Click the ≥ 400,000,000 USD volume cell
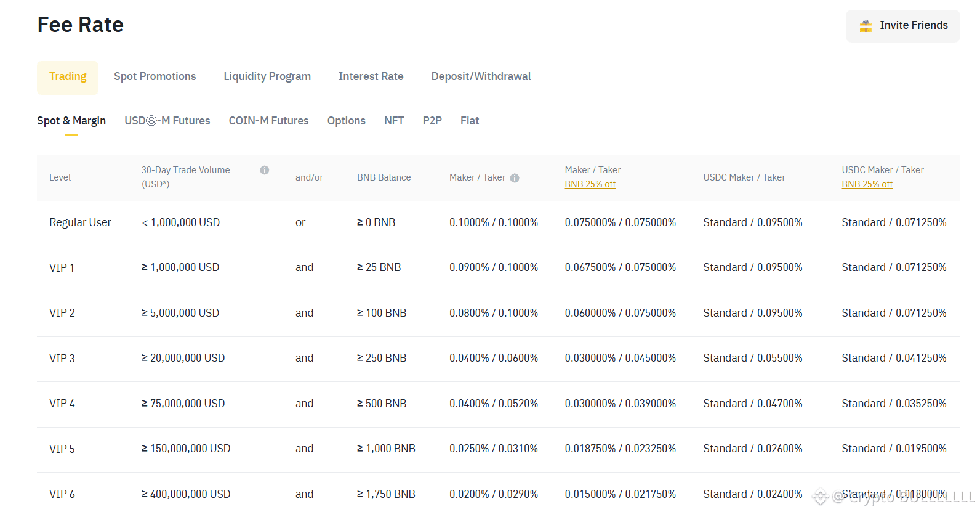This screenshot has width=980, height=512. 186,494
